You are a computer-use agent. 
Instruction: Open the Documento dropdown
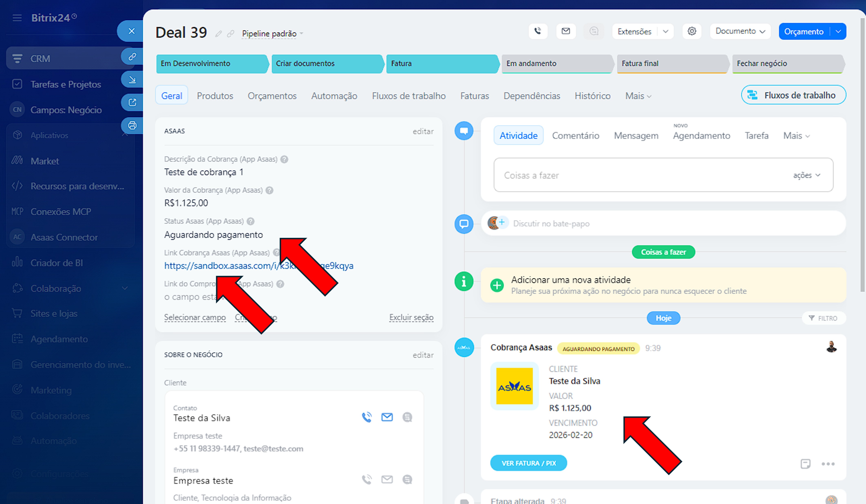(740, 31)
